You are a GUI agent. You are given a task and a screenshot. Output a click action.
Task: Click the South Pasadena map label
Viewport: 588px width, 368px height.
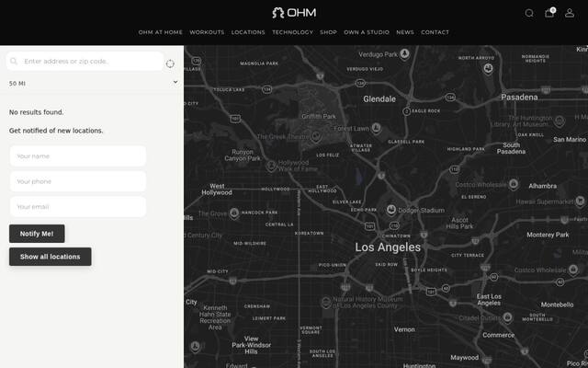[x=511, y=148]
